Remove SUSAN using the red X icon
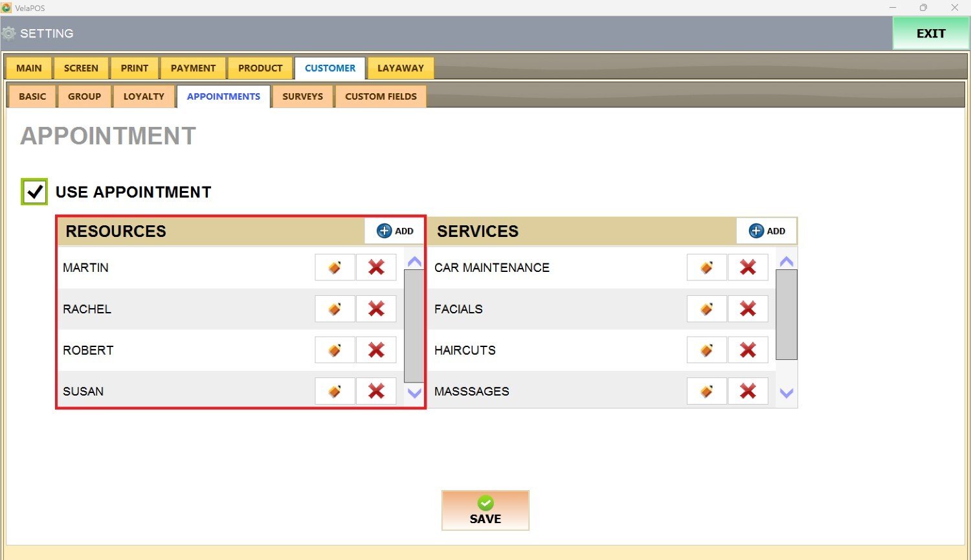The image size is (971, 560). 376,391
